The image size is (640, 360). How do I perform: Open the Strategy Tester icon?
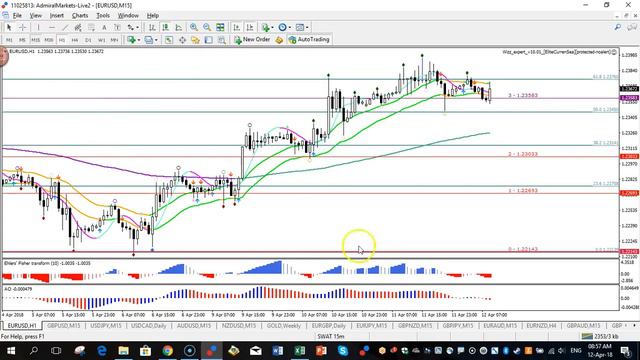(221, 40)
